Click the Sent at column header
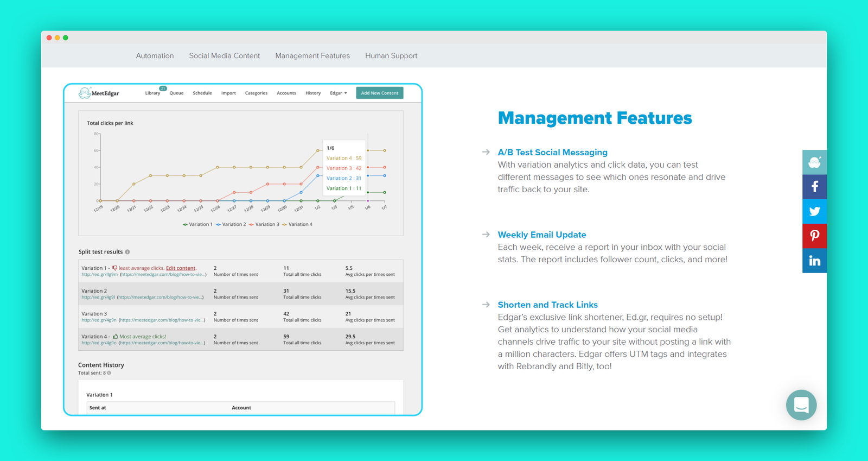The width and height of the screenshot is (868, 461). coord(98,408)
